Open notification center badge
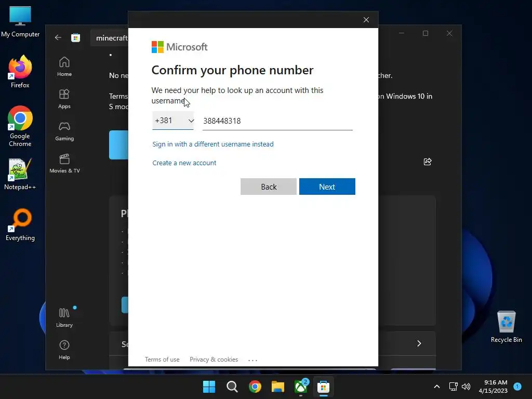This screenshot has width=532, height=399. (x=517, y=387)
